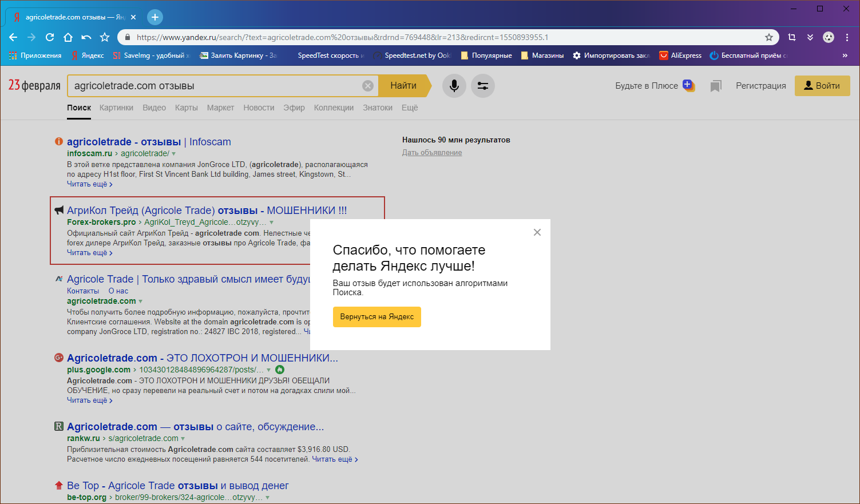860x504 pixels.
Task: Open the Приложения bookmark
Action: 35,55
